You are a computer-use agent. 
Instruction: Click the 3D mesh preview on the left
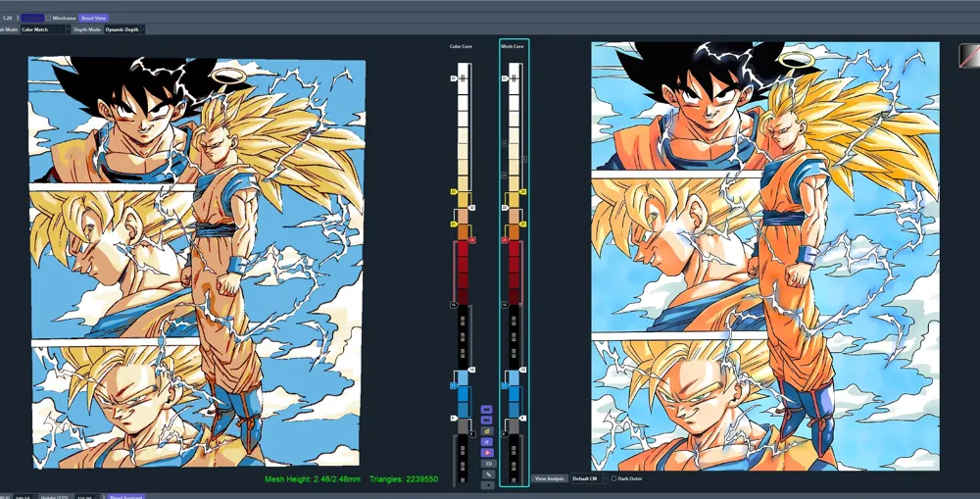click(197, 263)
